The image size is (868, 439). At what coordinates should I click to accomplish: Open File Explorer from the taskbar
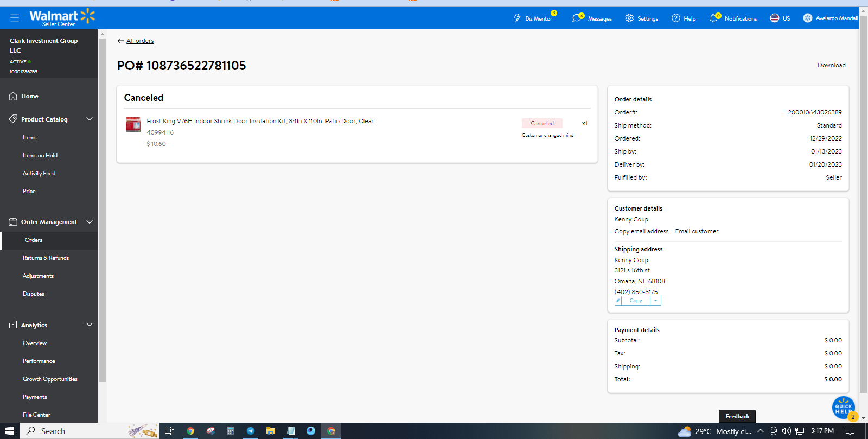pos(271,431)
